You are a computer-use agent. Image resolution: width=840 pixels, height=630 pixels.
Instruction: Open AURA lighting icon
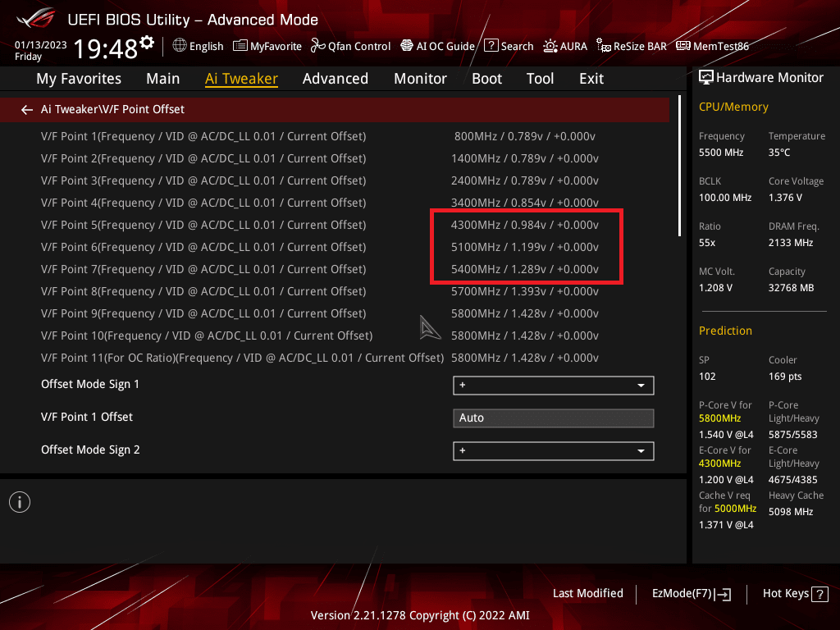point(550,46)
